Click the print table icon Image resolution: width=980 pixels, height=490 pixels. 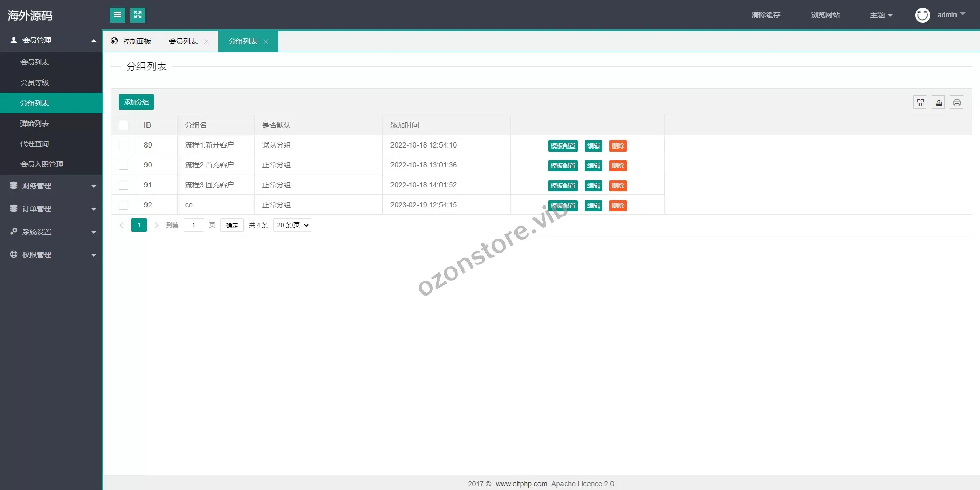click(x=957, y=103)
